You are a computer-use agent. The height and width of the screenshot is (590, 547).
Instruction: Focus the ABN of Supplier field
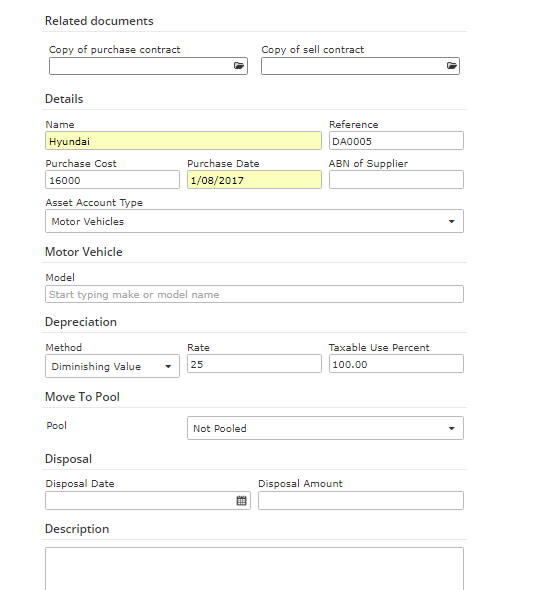(396, 180)
